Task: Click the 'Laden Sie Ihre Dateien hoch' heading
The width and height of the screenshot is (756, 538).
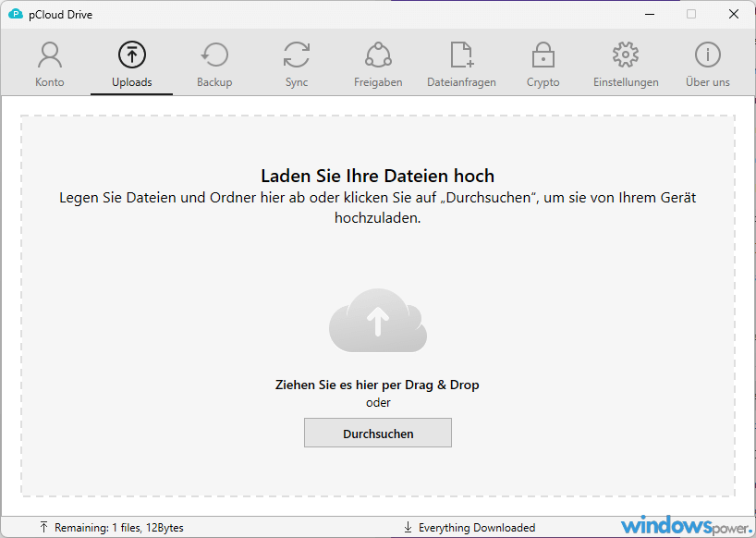Action: (x=377, y=176)
